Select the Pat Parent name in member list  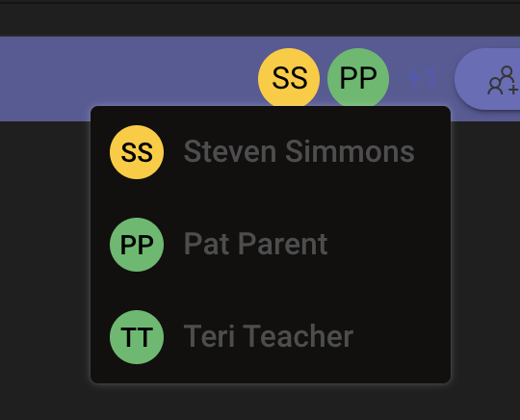pos(256,244)
